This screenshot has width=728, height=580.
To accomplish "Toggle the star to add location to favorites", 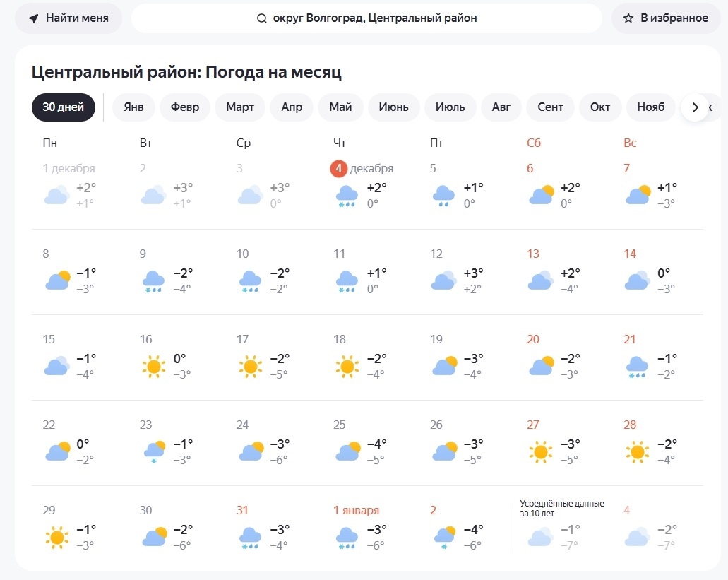I will pyautogui.click(x=628, y=18).
